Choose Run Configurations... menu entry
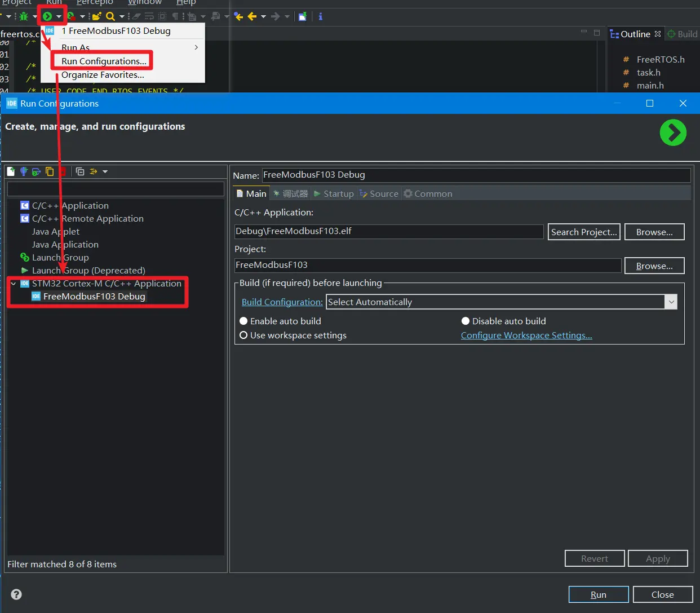700x613 pixels. click(104, 61)
